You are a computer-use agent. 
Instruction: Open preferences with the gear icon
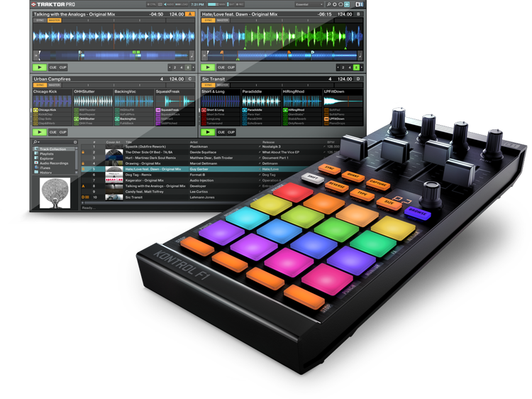click(335, 4)
